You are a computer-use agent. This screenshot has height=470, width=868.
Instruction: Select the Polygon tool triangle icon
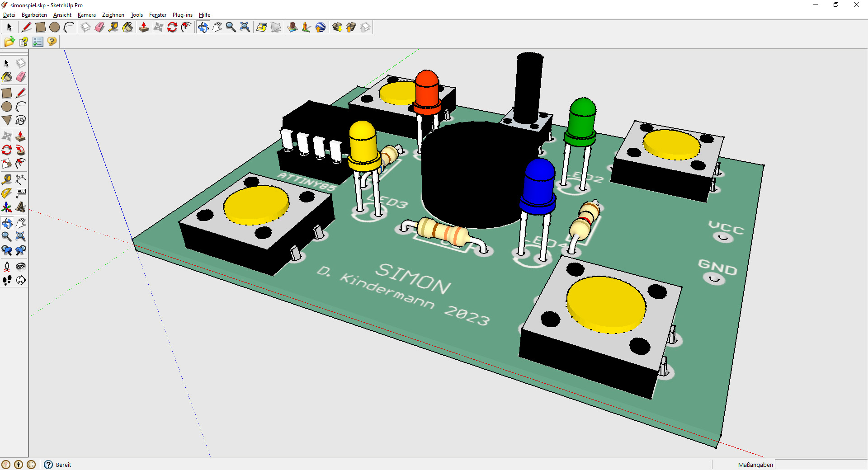(7, 120)
